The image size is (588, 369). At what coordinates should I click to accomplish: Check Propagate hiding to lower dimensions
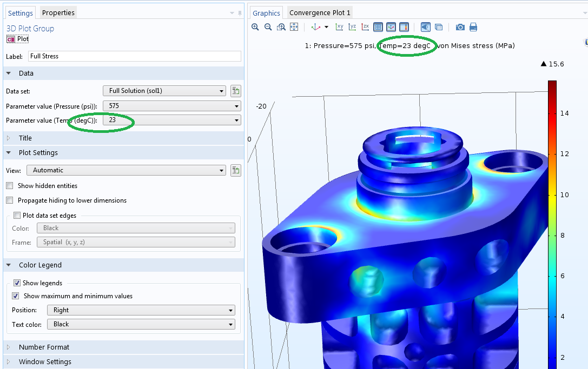tap(10, 200)
